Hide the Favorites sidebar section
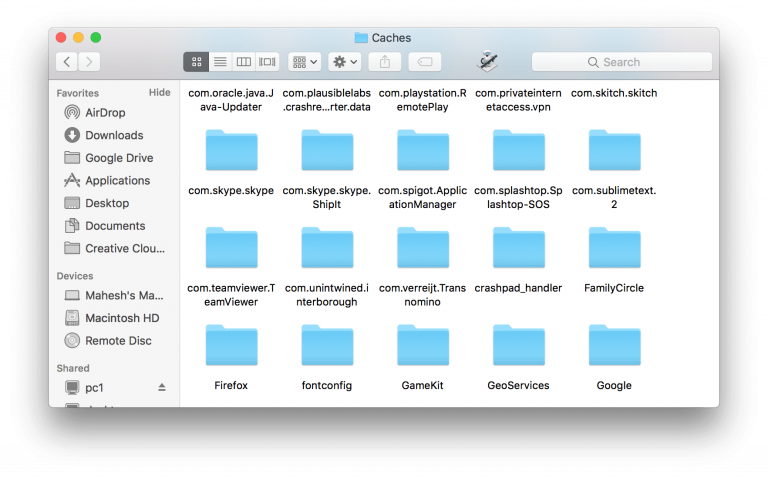 click(x=160, y=93)
